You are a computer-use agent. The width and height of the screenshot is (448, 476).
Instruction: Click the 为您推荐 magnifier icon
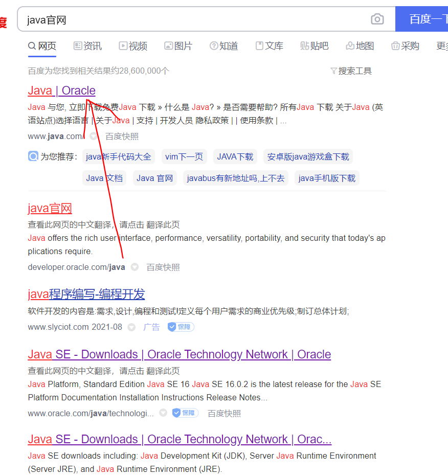pyautogui.click(x=33, y=156)
